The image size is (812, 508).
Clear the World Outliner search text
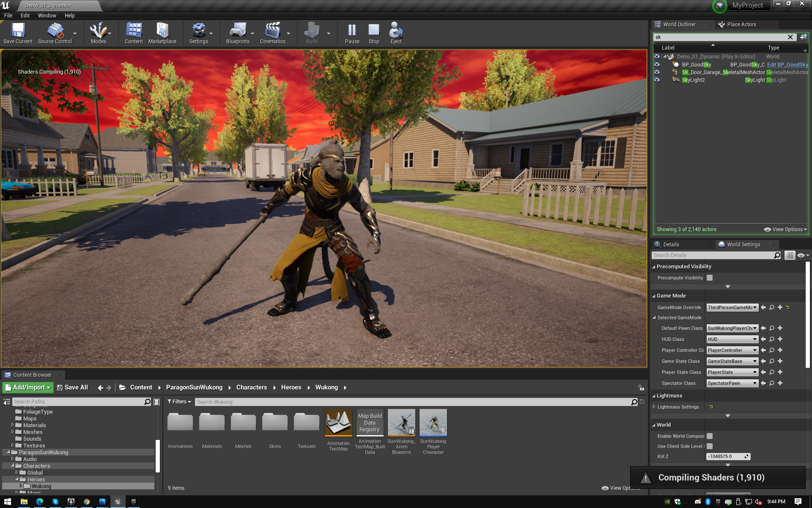[x=790, y=37]
